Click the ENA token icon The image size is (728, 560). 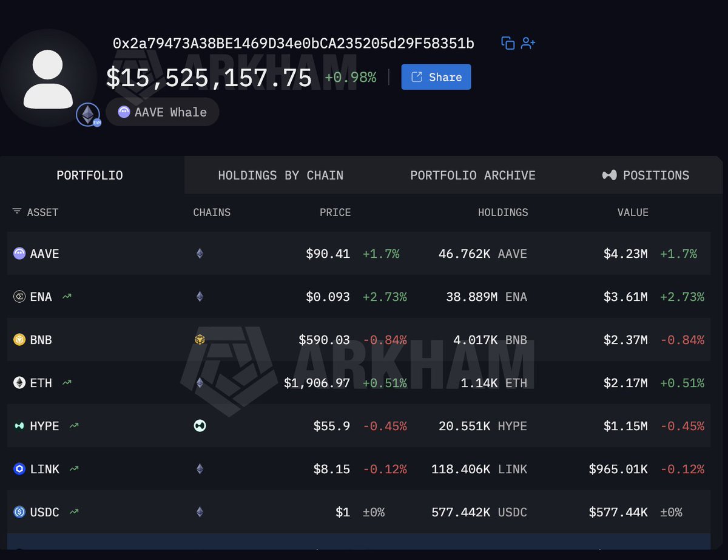point(19,297)
